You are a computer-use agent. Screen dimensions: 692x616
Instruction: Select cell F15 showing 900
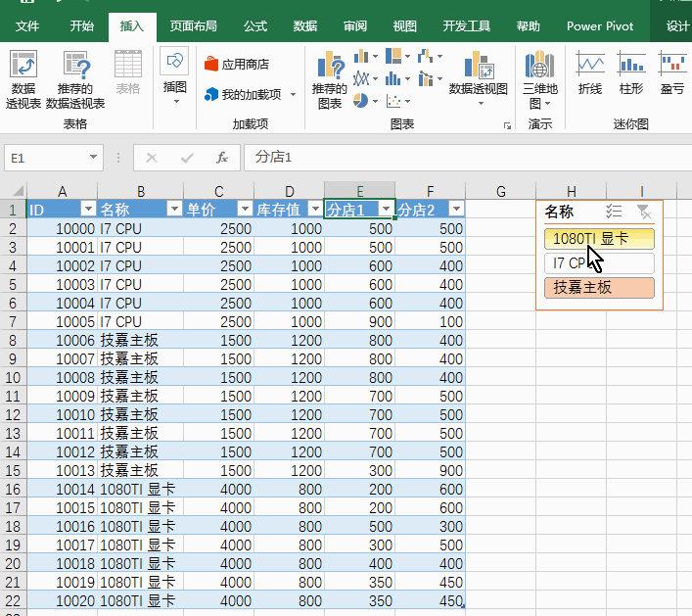431,471
